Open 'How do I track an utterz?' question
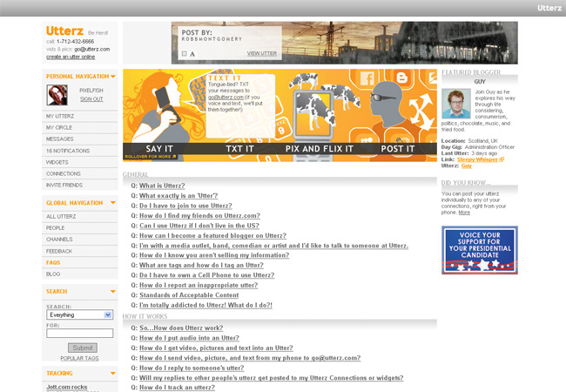The height and width of the screenshot is (392, 566). point(177,388)
